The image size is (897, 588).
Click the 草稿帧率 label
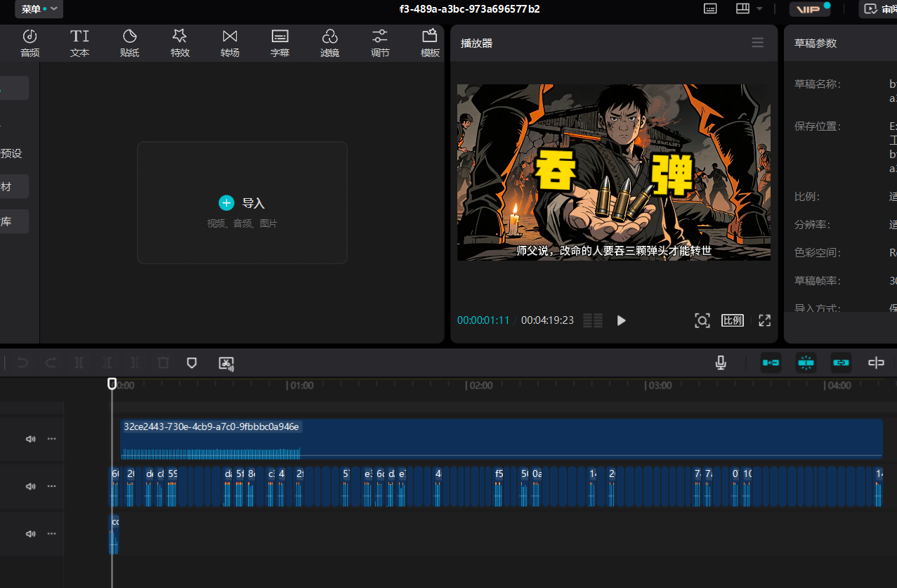(x=817, y=281)
